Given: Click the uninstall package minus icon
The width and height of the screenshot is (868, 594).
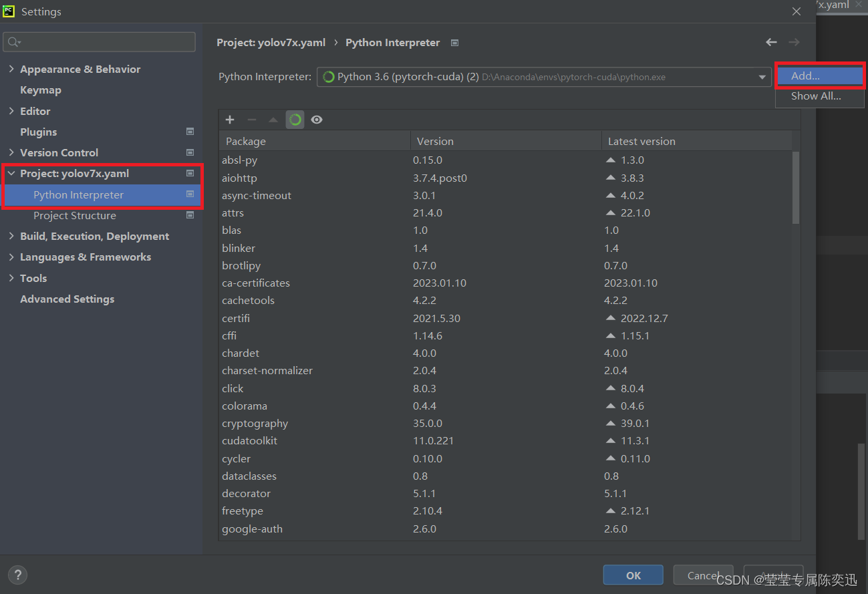Looking at the screenshot, I should coord(251,120).
